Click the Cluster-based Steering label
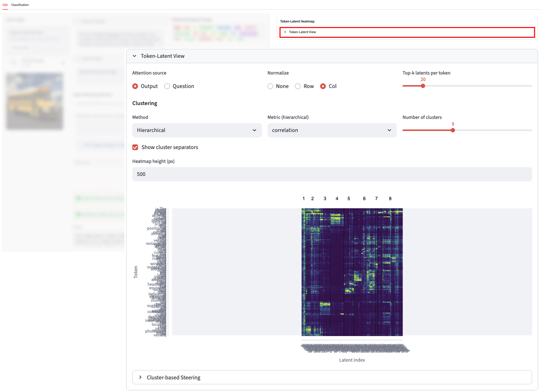The width and height of the screenshot is (545, 392). (173, 378)
